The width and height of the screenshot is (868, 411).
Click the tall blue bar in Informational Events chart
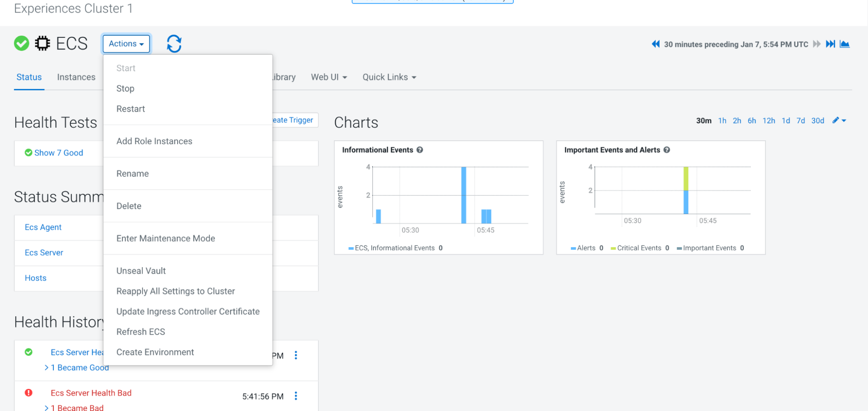pyautogui.click(x=463, y=195)
